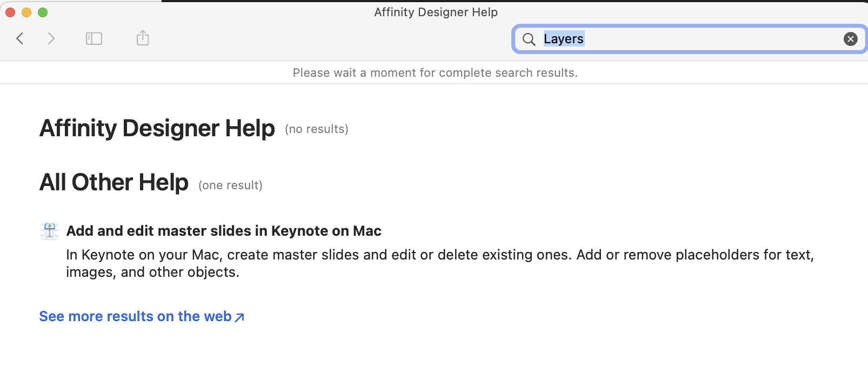
Task: Open the Share menu
Action: click(x=143, y=38)
